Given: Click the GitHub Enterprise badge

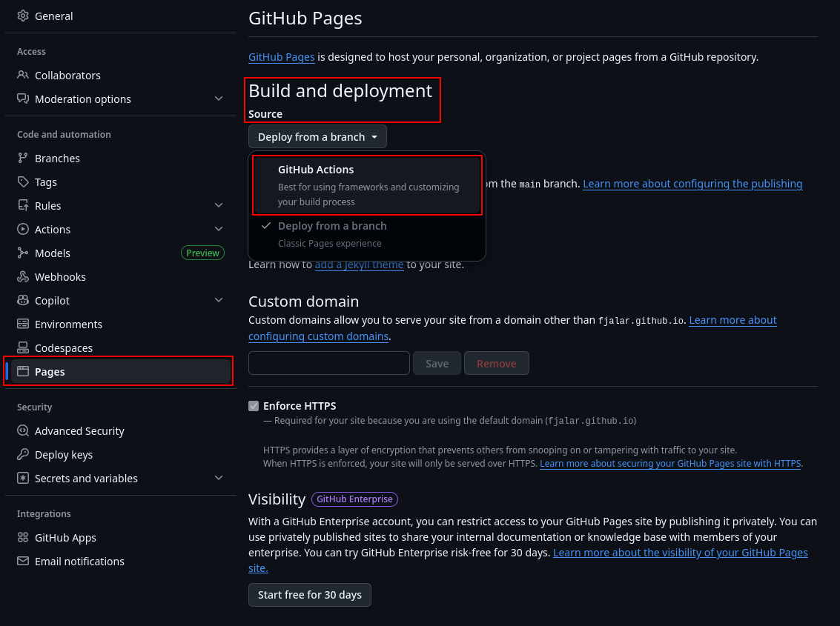Looking at the screenshot, I should [354, 499].
